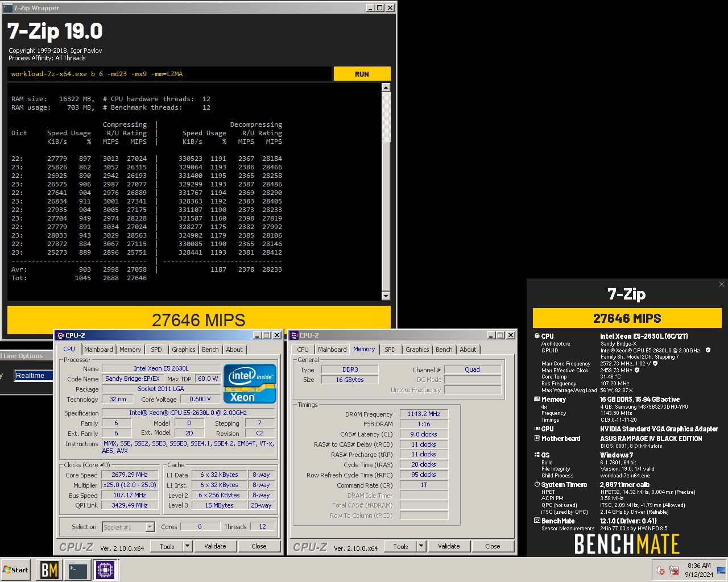Click the 27646 MIPS score in BenchMate panel

[627, 318]
